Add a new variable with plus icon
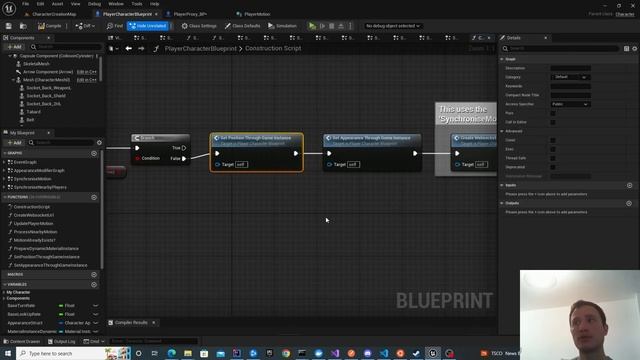Screen dimensions: 640x360 point(94,284)
